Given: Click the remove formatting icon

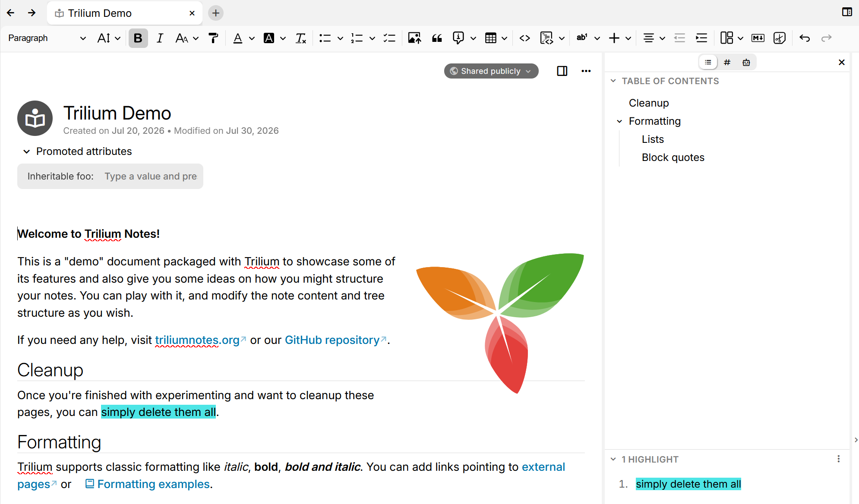Looking at the screenshot, I should [x=301, y=38].
